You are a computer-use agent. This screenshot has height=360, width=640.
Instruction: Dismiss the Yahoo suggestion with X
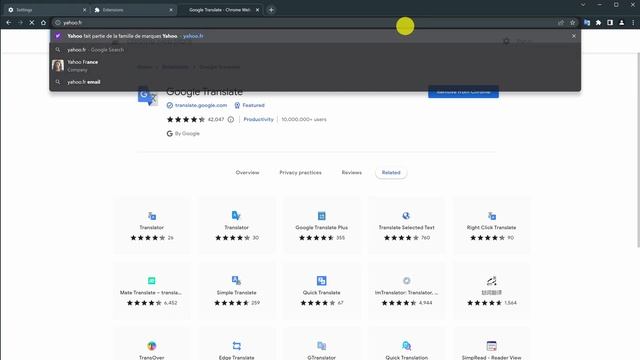click(573, 36)
